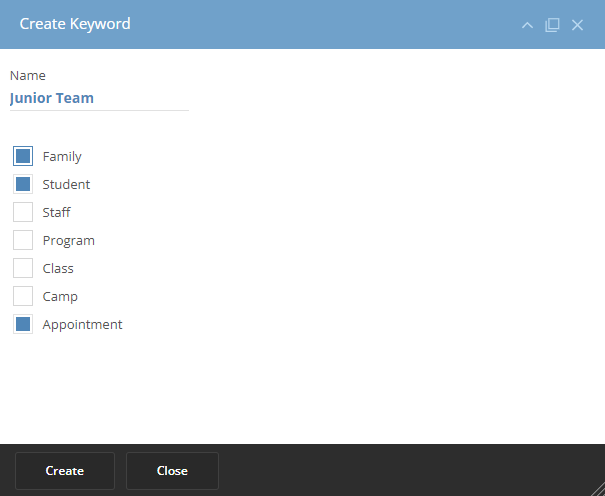Click the Create button

tap(65, 471)
